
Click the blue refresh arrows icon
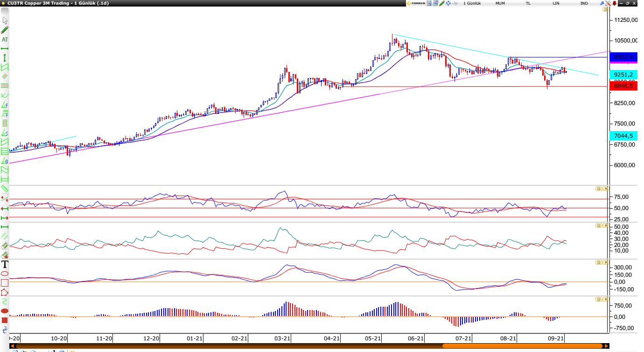pos(5,329)
